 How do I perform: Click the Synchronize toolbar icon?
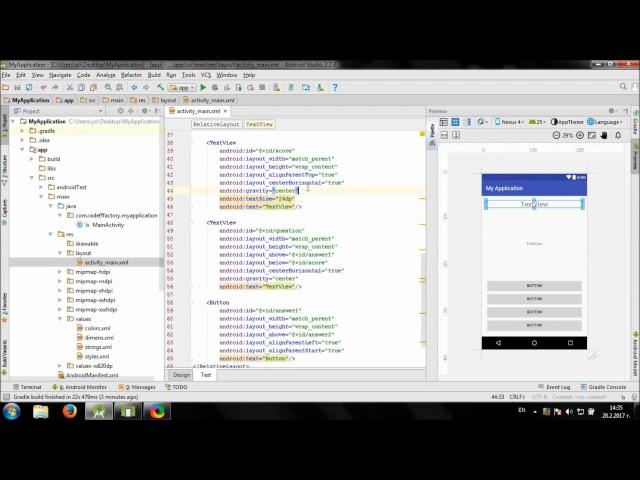(29, 87)
